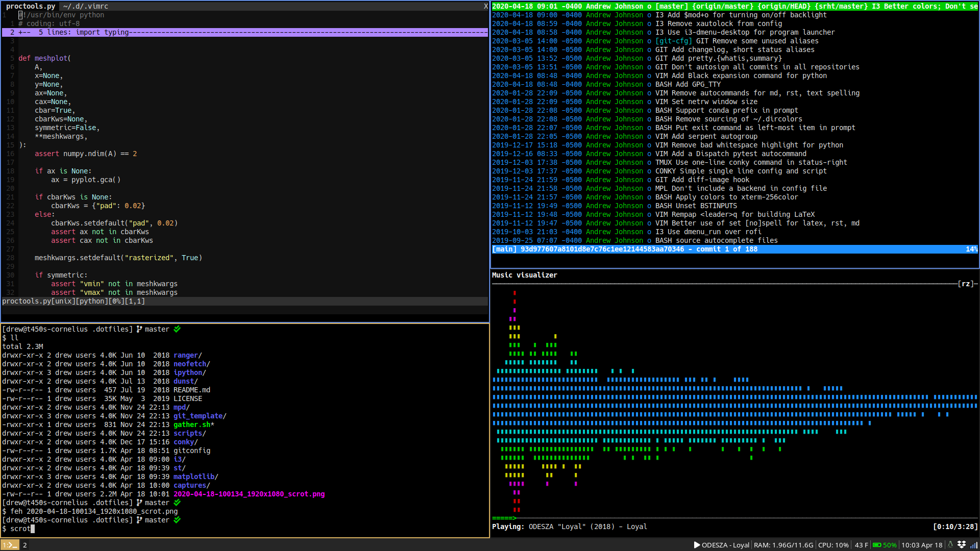Click the Linux penguin tray icon
Viewport: 980px width, 551px height.
[x=950, y=545]
